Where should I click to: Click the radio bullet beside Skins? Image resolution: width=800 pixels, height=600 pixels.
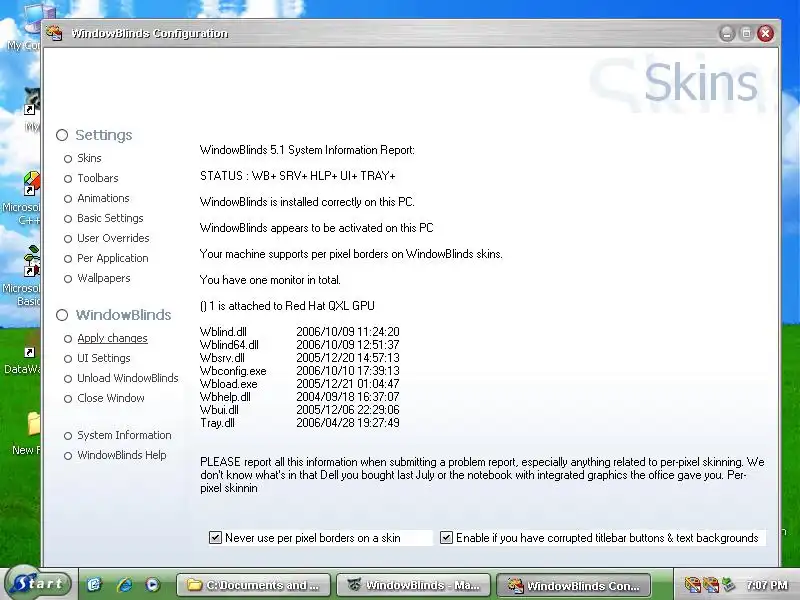[x=68, y=159]
